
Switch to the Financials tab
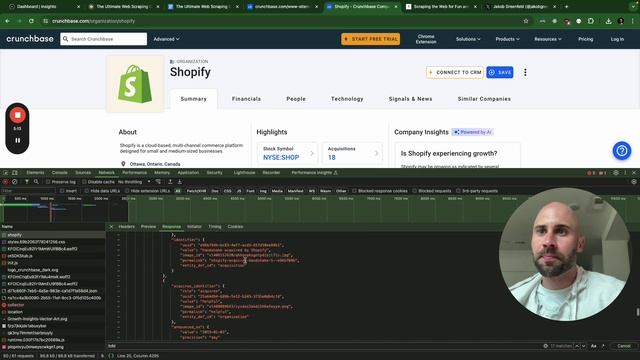click(246, 99)
